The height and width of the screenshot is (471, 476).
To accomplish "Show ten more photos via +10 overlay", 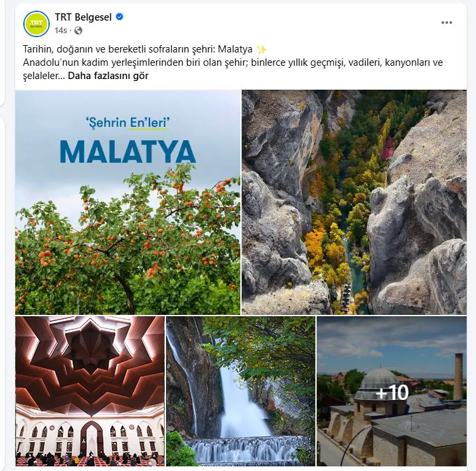I will (392, 391).
